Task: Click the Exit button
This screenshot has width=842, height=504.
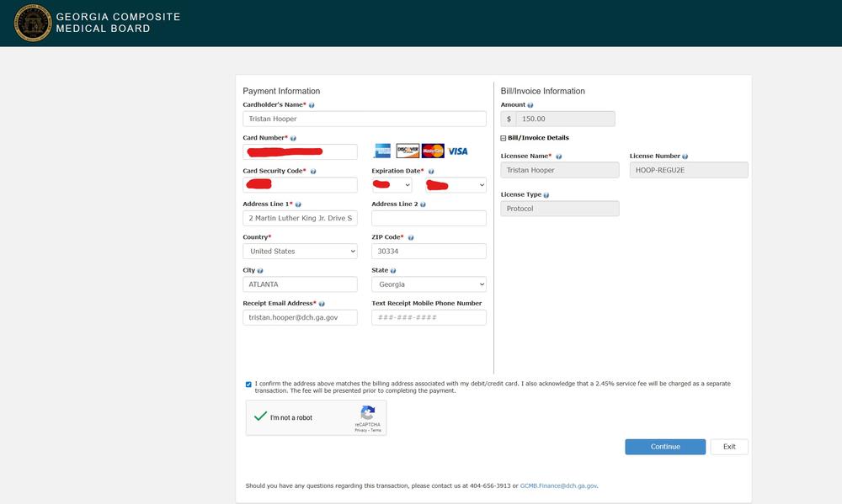Action: (728, 447)
